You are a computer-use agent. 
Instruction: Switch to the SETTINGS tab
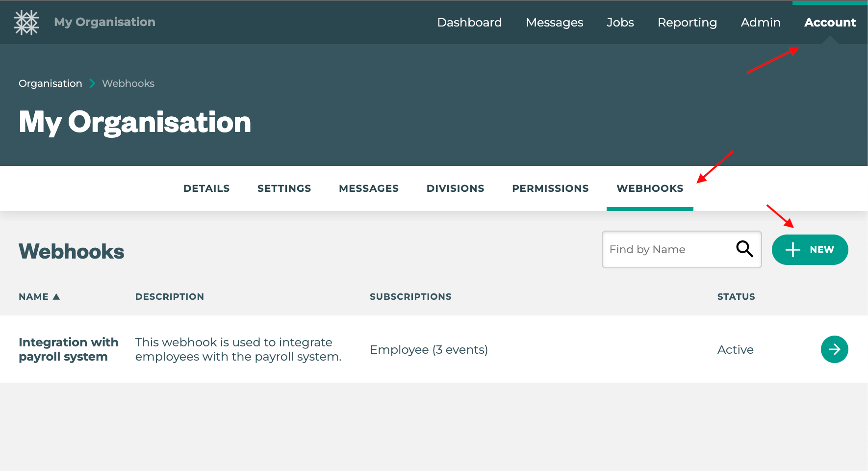pyautogui.click(x=284, y=188)
